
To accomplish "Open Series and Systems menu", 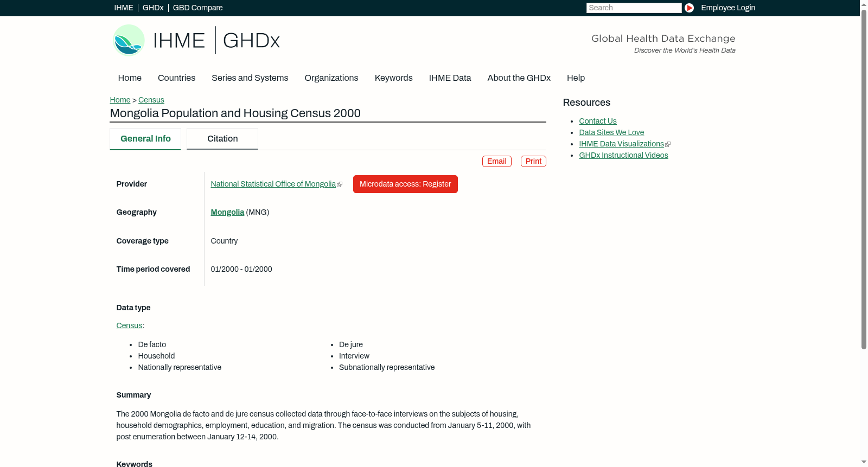I will pos(250,78).
